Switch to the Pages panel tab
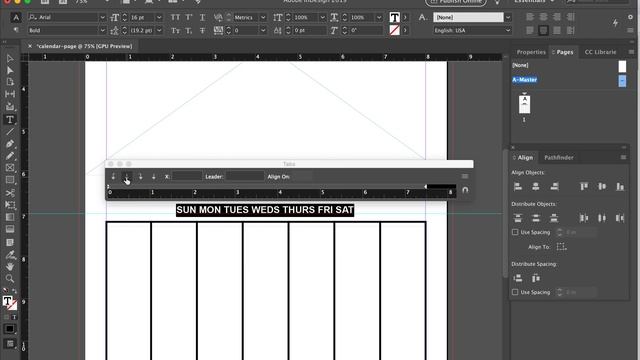 (x=564, y=52)
